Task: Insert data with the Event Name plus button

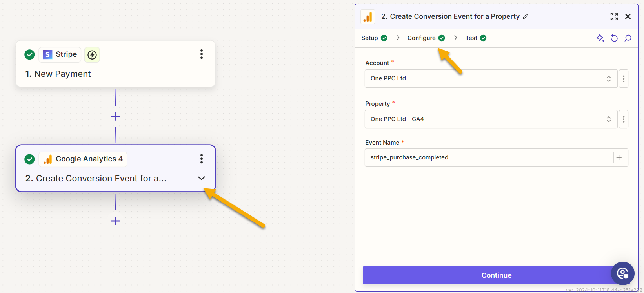Action: [x=619, y=157]
